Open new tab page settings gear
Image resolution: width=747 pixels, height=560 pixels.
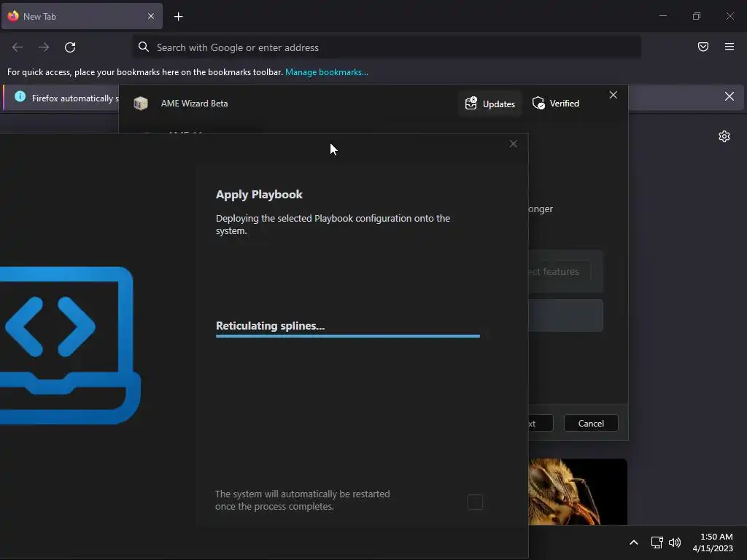pos(724,136)
